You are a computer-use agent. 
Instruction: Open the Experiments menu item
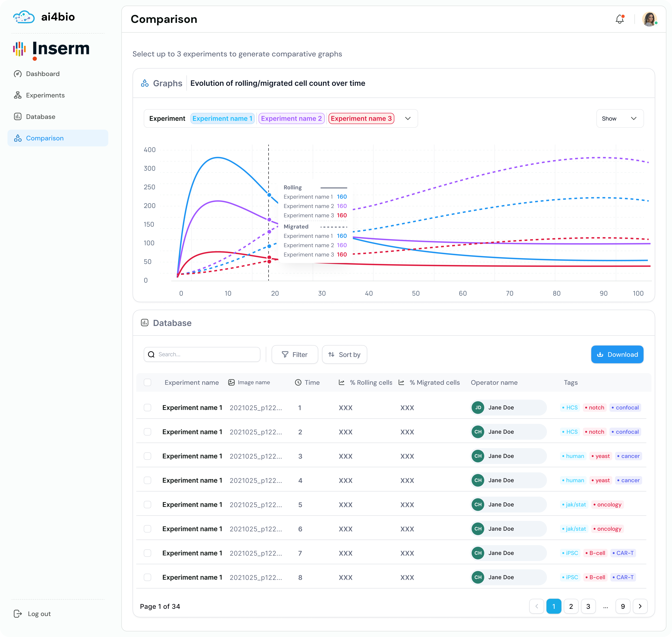click(x=58, y=95)
